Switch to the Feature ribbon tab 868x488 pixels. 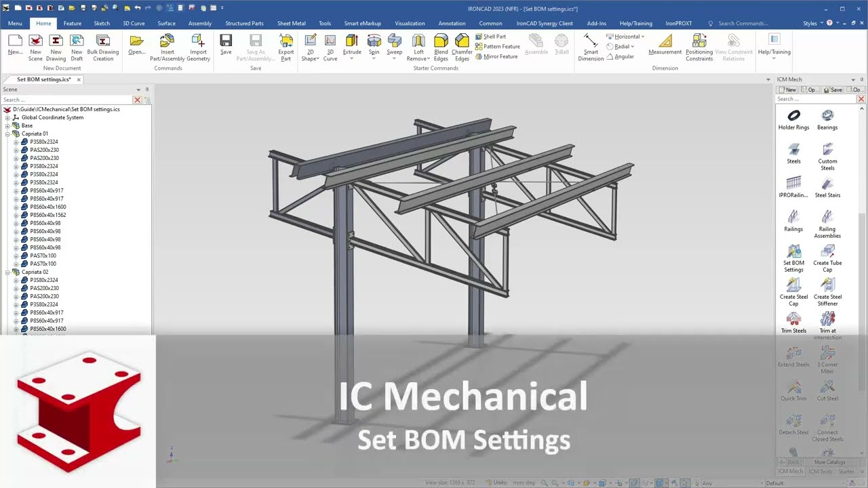point(73,23)
